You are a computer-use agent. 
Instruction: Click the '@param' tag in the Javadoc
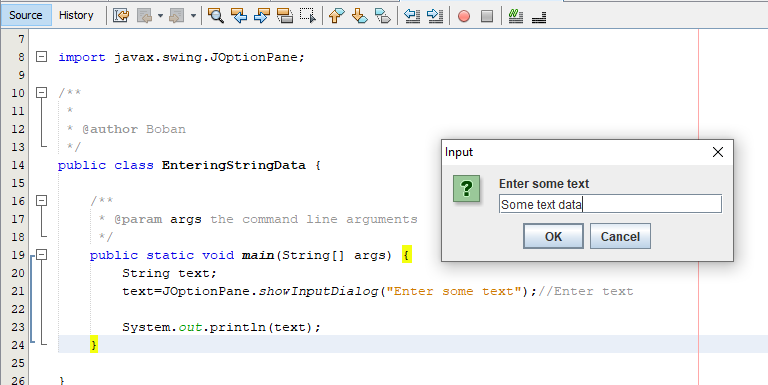coord(138,219)
